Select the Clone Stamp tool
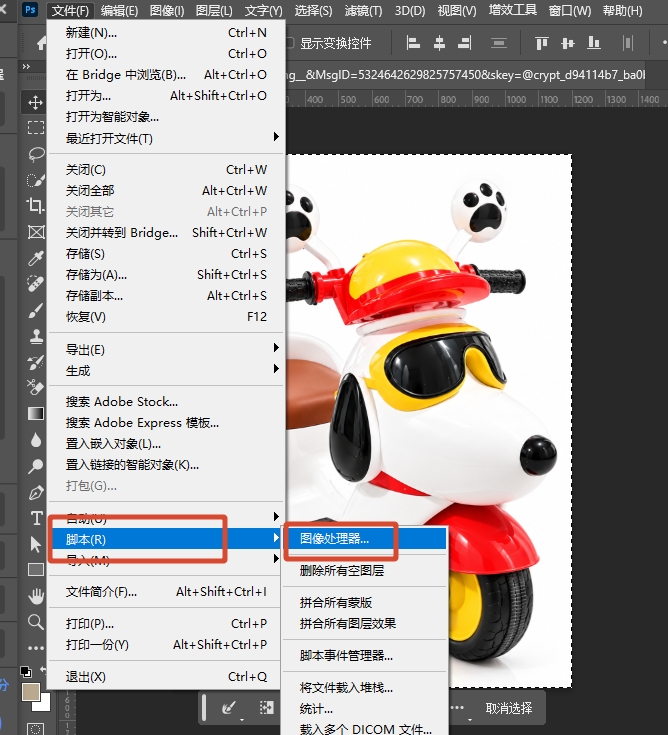Viewport: 668px width, 735px height. [36, 336]
